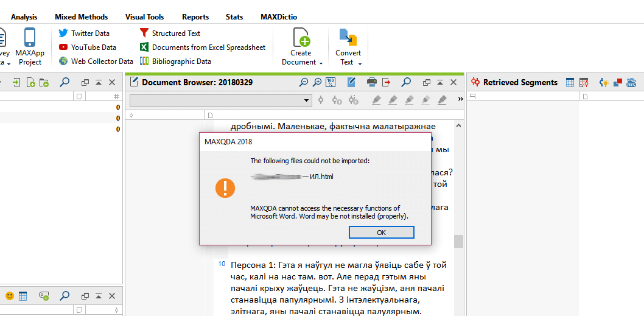Collapse the Document System panel
Viewport: 644px width, 316px height.
99,82
